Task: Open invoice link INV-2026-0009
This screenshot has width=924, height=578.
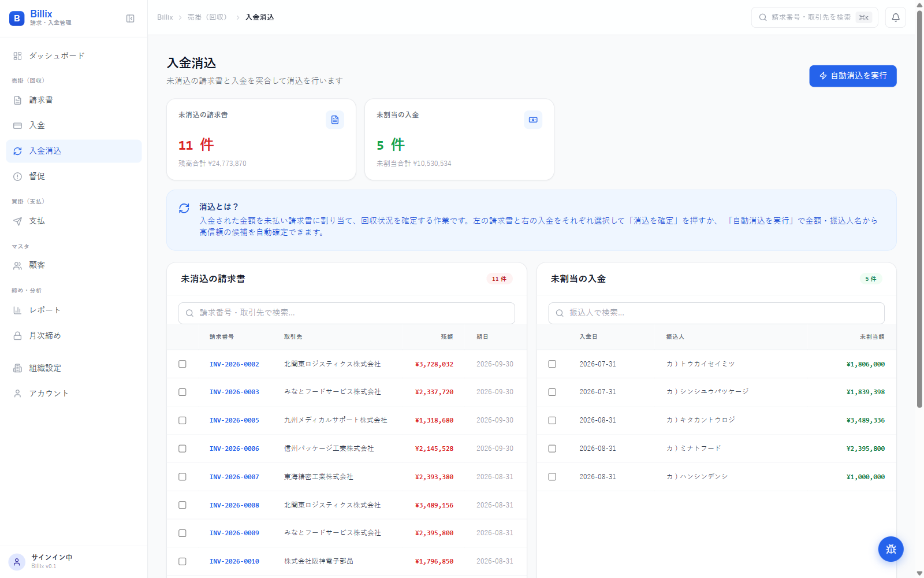Action: click(234, 533)
